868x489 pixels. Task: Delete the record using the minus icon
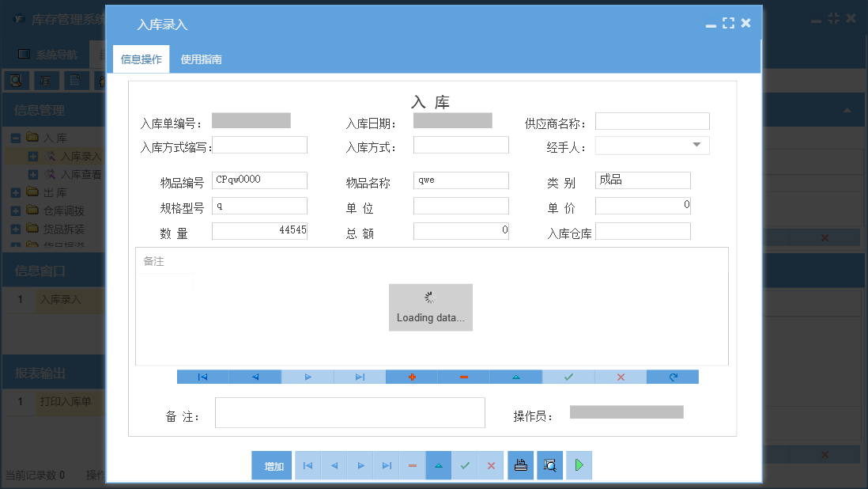463,377
